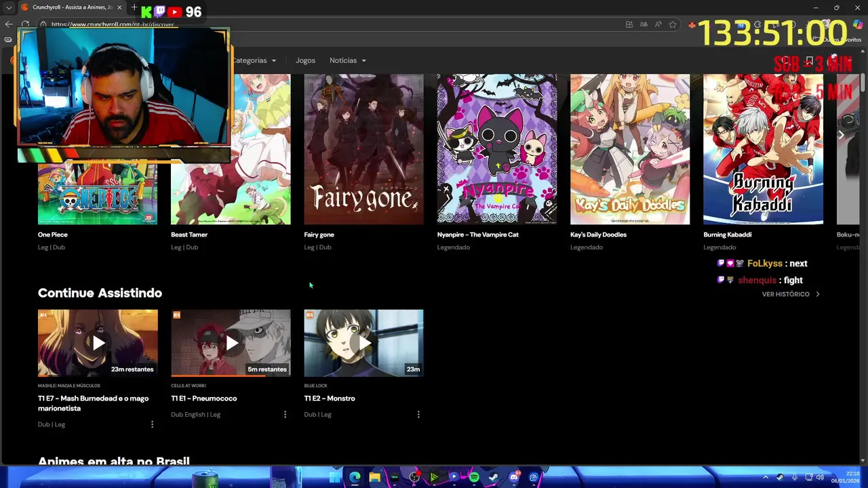The width and height of the screenshot is (868, 488).
Task: Play Blue Lock T1 E2 Monstro
Action: pos(363,343)
